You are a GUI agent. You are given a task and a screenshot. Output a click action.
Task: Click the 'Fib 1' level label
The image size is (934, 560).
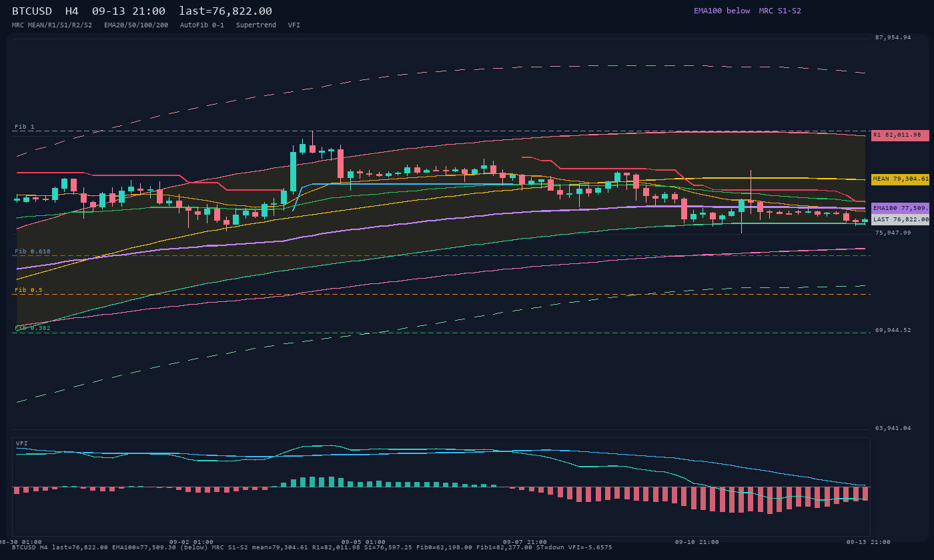[25, 127]
